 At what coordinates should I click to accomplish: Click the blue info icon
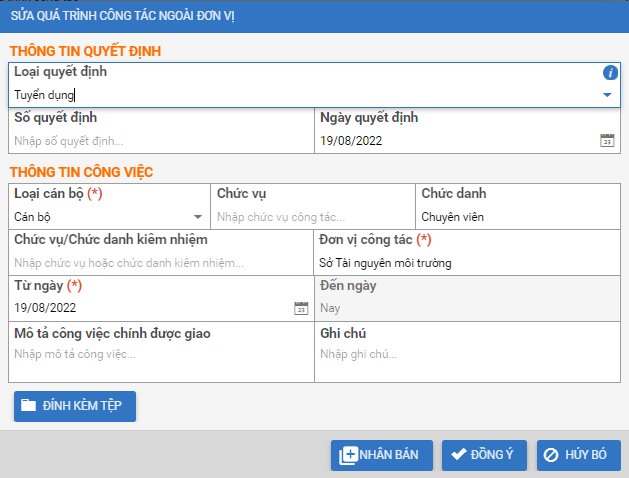610,73
